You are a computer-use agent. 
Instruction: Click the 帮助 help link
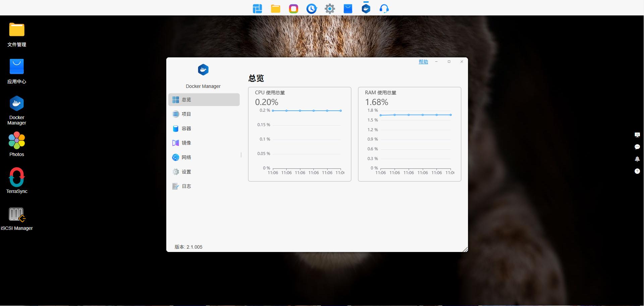423,61
